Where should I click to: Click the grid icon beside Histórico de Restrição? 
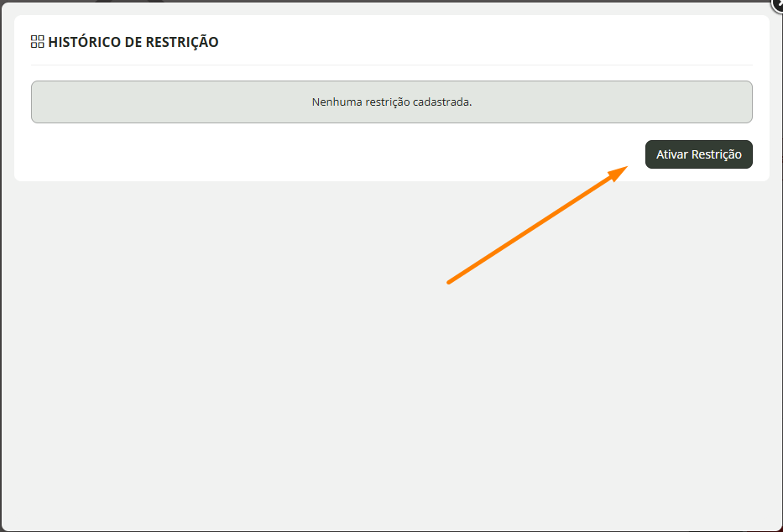38,42
